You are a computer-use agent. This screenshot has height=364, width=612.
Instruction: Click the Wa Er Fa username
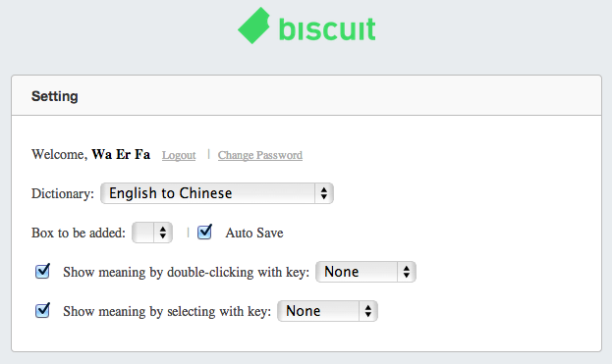pos(121,154)
